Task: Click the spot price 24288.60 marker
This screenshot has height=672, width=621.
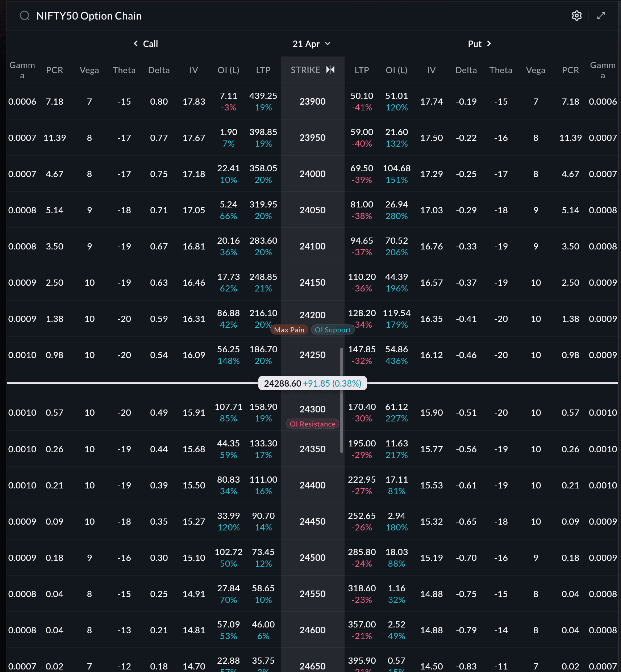Action: click(312, 383)
